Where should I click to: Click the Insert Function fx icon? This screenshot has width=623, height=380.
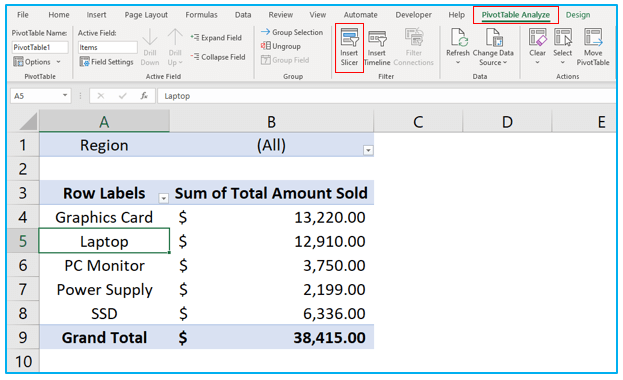click(x=144, y=96)
